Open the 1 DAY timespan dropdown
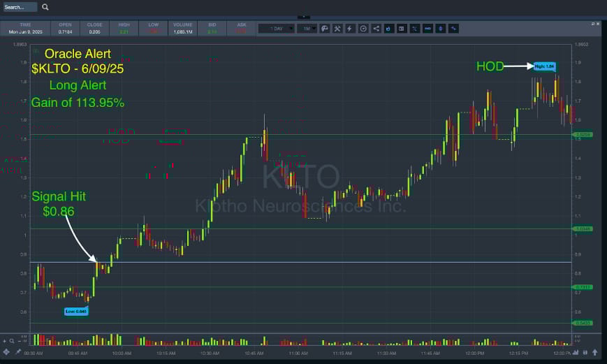 277,29
